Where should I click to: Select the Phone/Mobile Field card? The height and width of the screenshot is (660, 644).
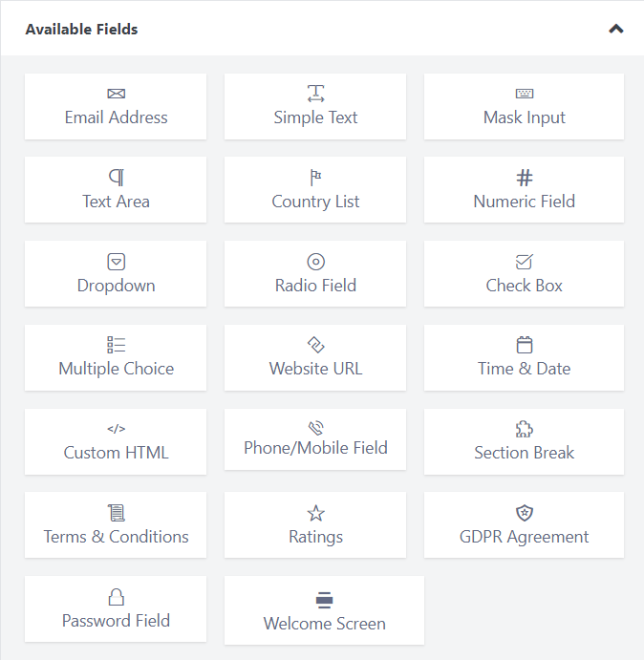pyautogui.click(x=315, y=439)
